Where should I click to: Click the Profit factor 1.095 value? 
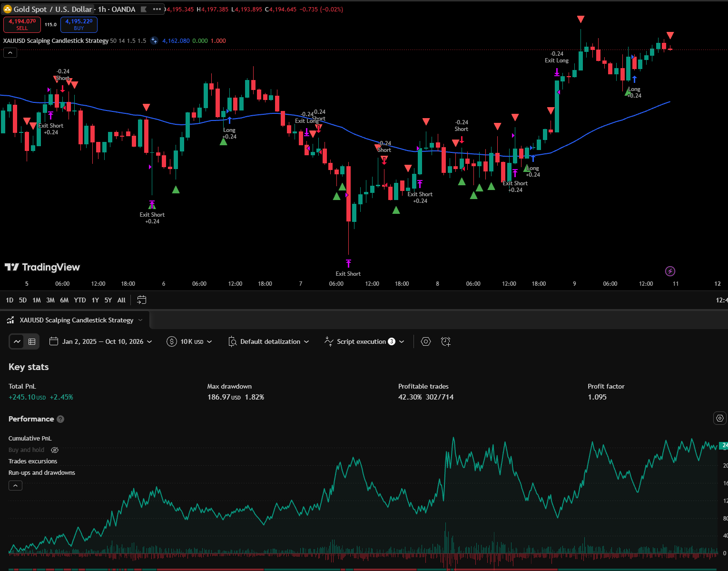(x=597, y=397)
